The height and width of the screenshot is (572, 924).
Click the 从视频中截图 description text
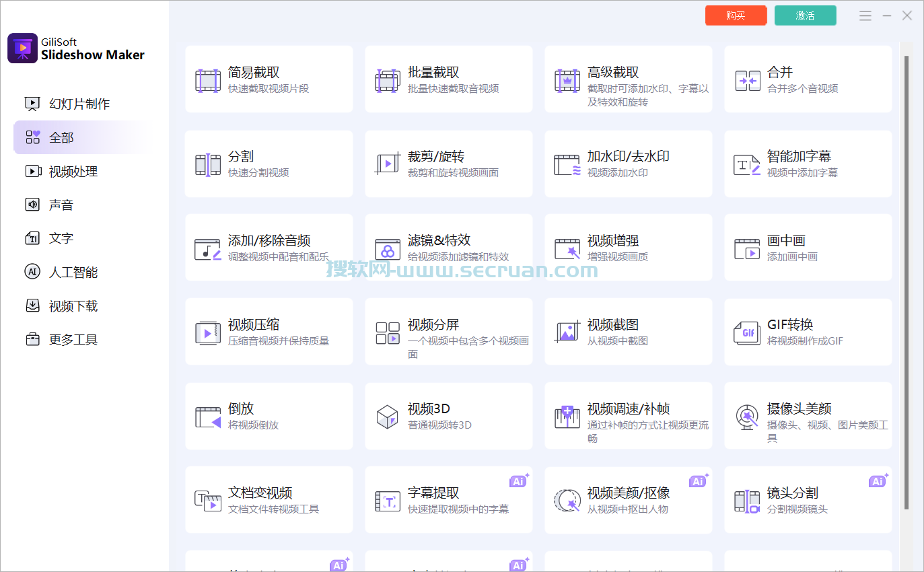point(618,341)
